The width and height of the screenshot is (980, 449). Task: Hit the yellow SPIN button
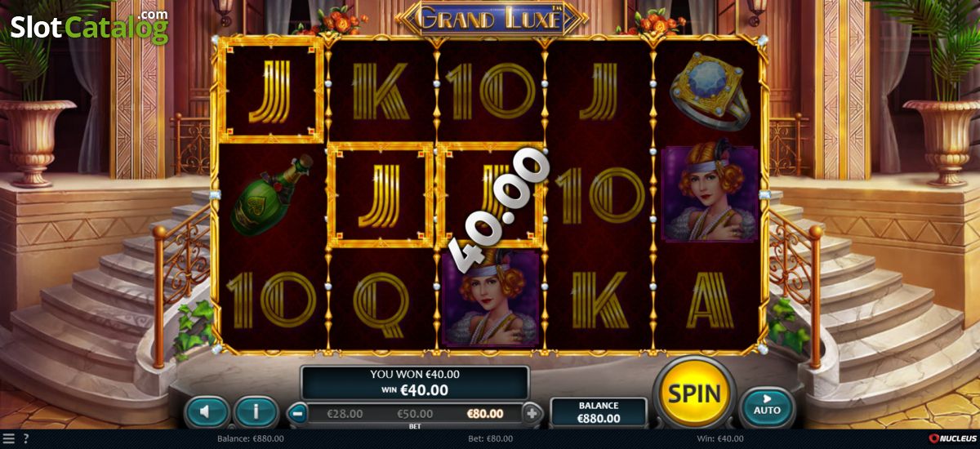coord(695,393)
